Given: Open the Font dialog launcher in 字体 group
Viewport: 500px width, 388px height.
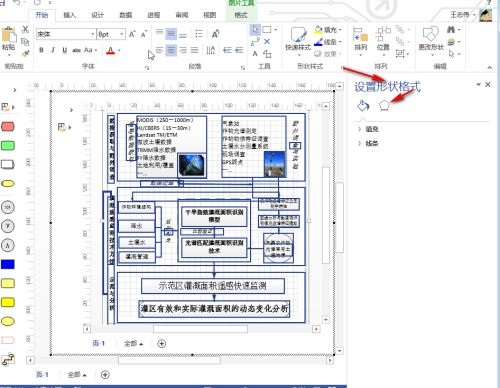Looking at the screenshot, I should point(147,68).
